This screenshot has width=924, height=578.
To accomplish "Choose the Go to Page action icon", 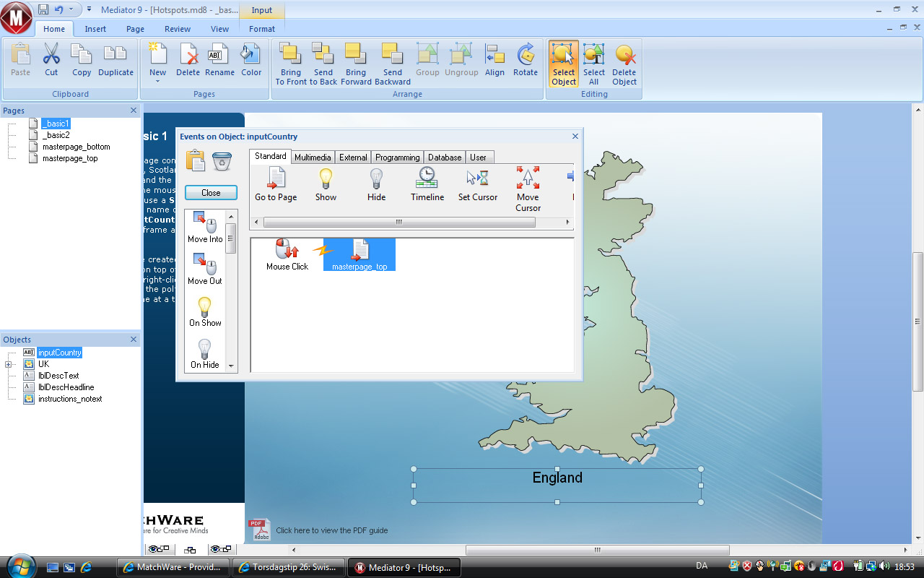I will pos(276,178).
